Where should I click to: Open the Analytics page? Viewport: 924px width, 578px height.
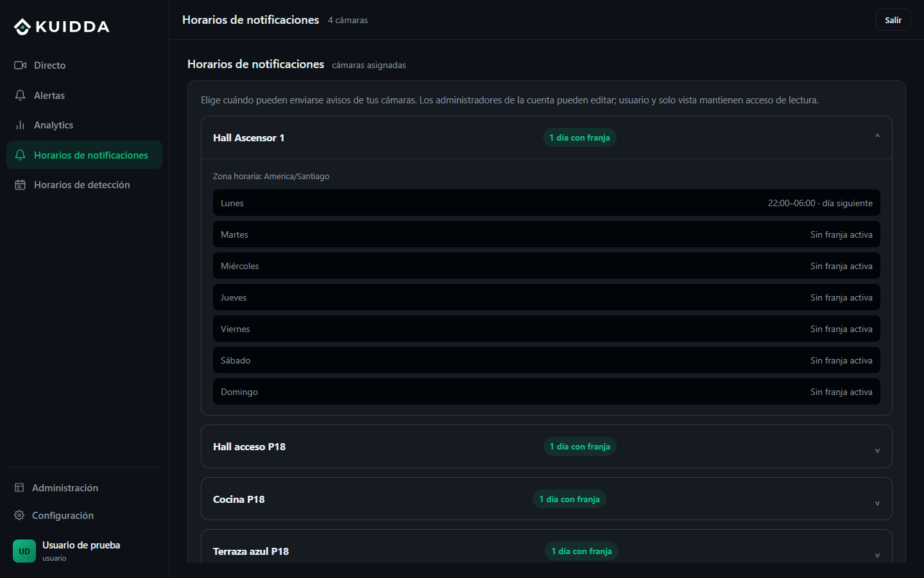click(84, 125)
